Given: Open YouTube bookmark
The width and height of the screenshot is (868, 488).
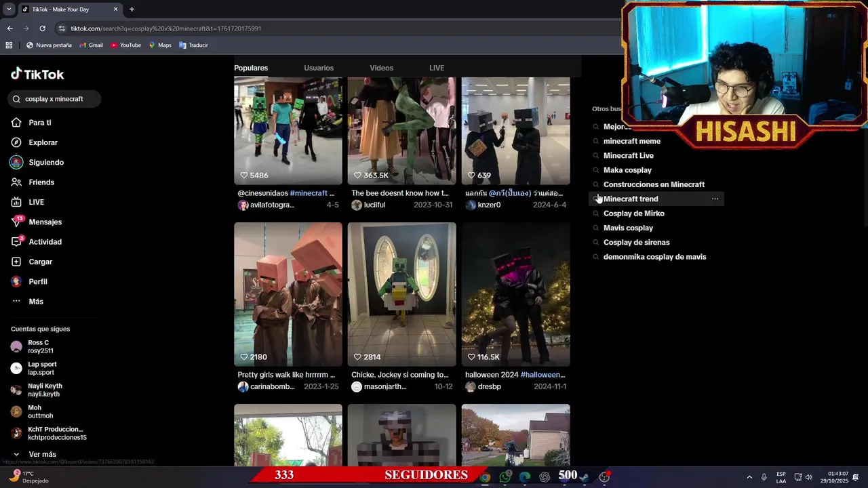Looking at the screenshot, I should coord(125,45).
